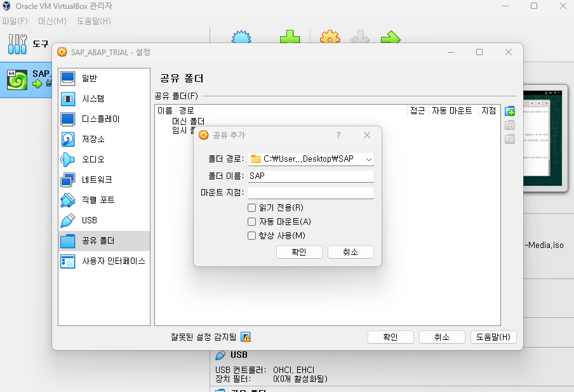Click the USB section heading

pos(239,355)
